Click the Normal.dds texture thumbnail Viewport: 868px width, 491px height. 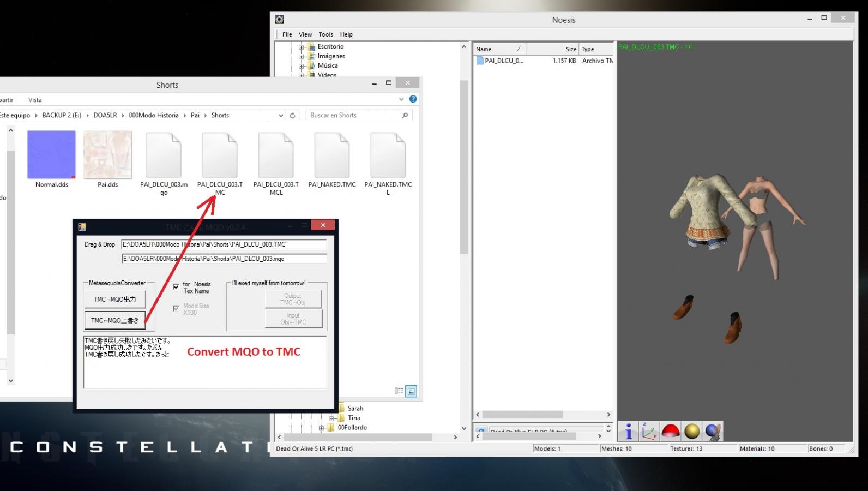tap(52, 155)
